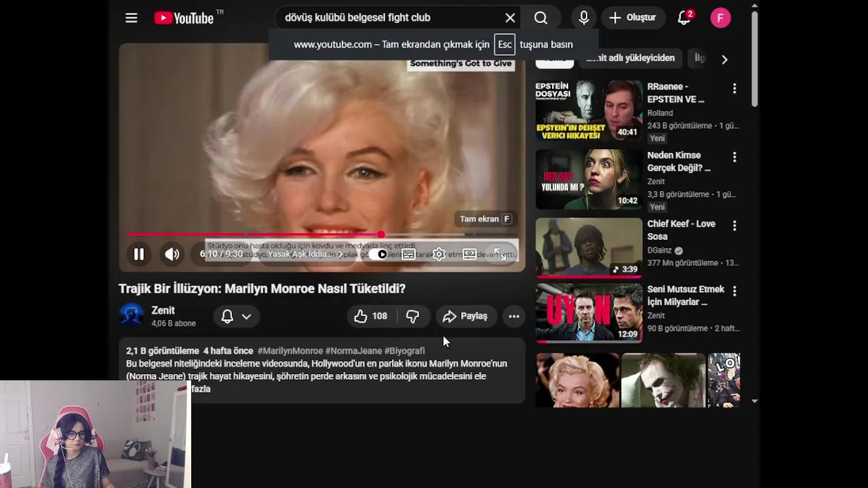The width and height of the screenshot is (868, 488).
Task: Open RRaenee EPSTEIN video thumbnail
Action: coord(589,110)
